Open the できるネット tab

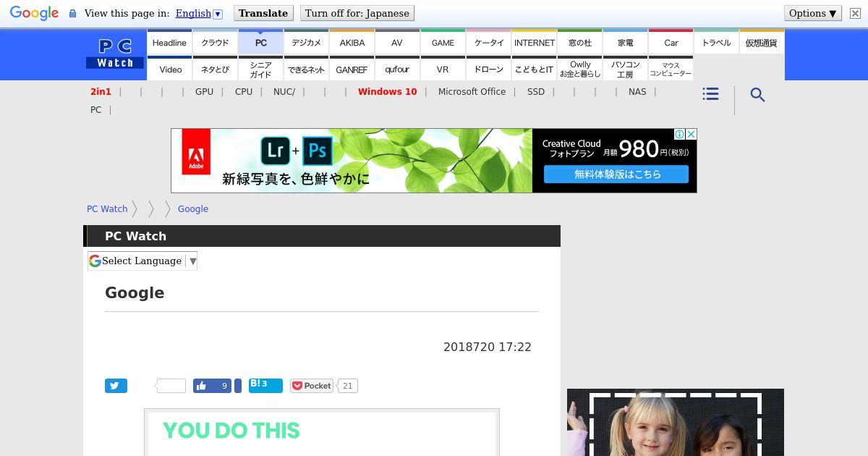(x=306, y=69)
